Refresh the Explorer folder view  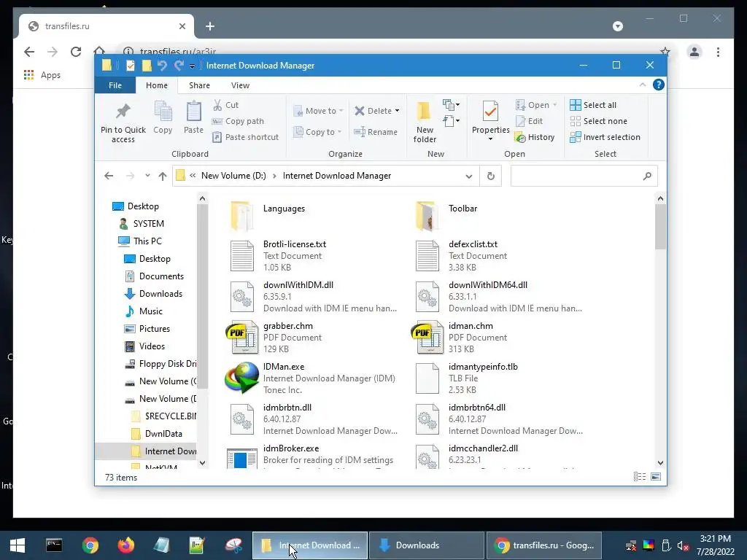[491, 176]
